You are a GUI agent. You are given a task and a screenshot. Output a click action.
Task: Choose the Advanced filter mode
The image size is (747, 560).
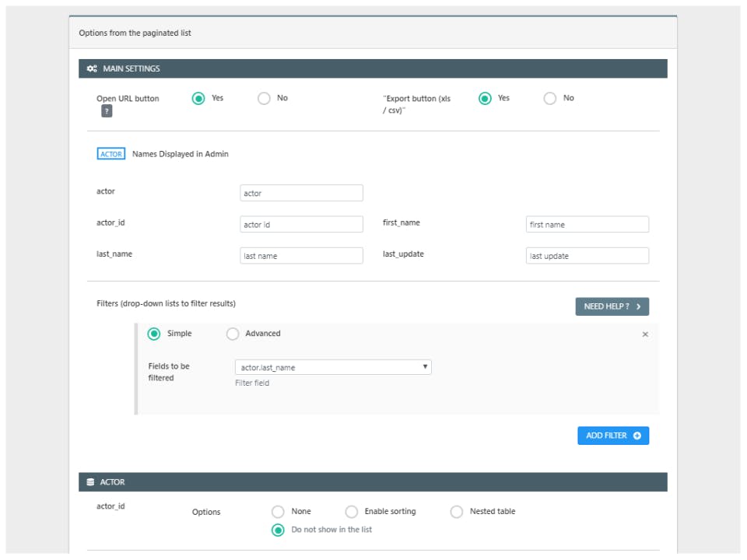pos(233,334)
